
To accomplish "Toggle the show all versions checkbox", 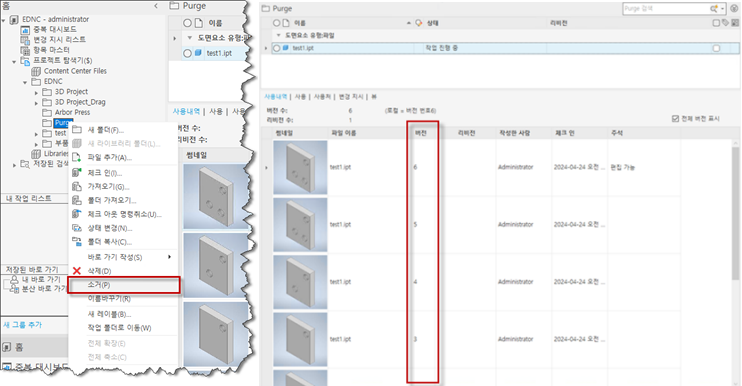I will (675, 119).
